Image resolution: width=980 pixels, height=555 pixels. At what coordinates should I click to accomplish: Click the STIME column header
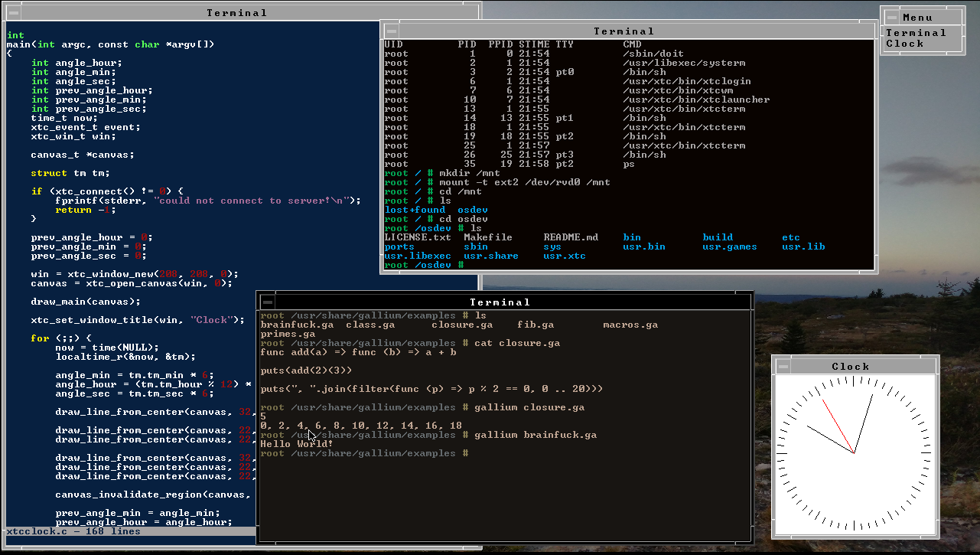coord(534,44)
